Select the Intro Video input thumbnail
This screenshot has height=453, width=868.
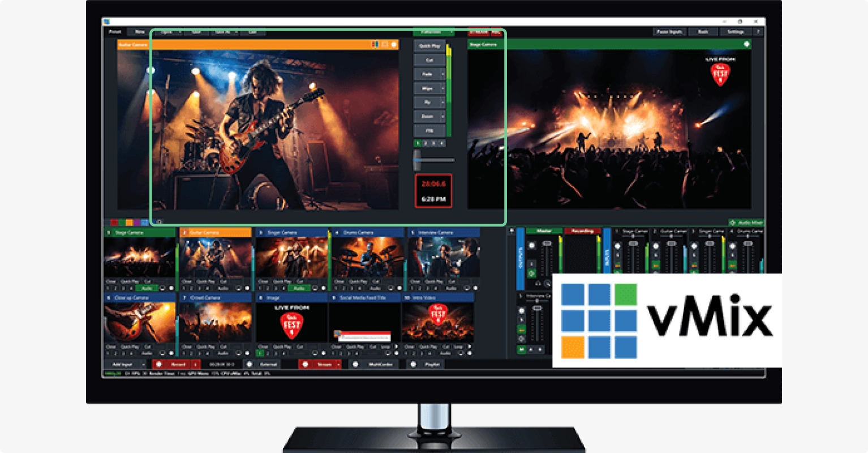(x=438, y=322)
